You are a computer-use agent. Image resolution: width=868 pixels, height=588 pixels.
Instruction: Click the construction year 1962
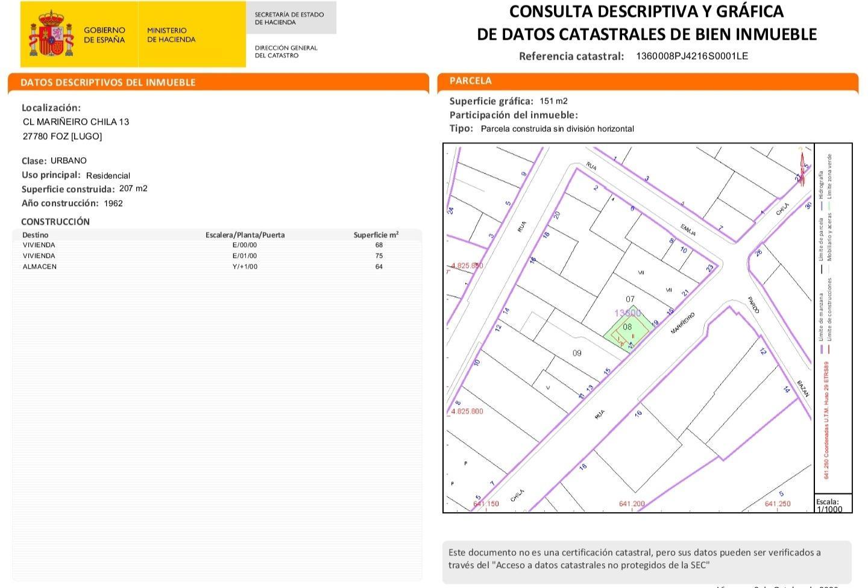(113, 203)
